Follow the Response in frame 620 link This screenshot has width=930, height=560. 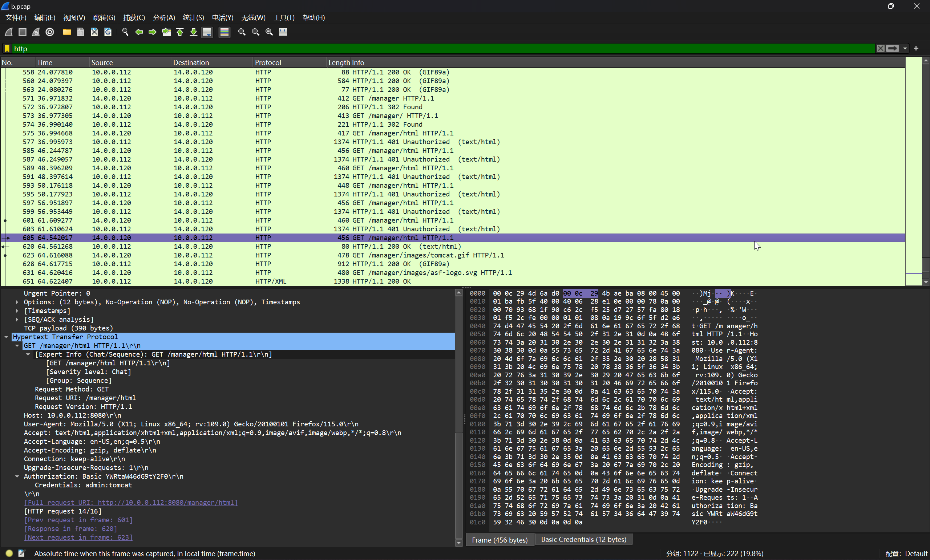click(x=70, y=528)
